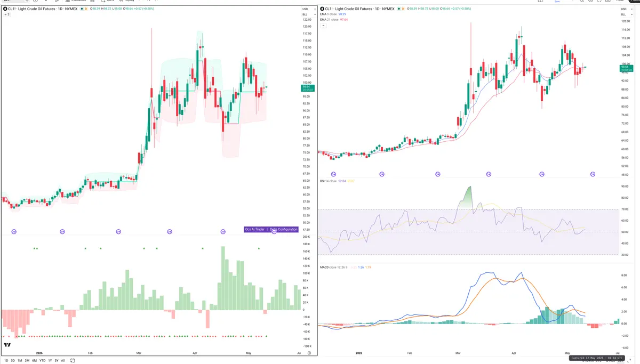Image resolution: width=640 pixels, height=364 pixels.
Task: Select the 1Y time range
Action: tap(50, 361)
